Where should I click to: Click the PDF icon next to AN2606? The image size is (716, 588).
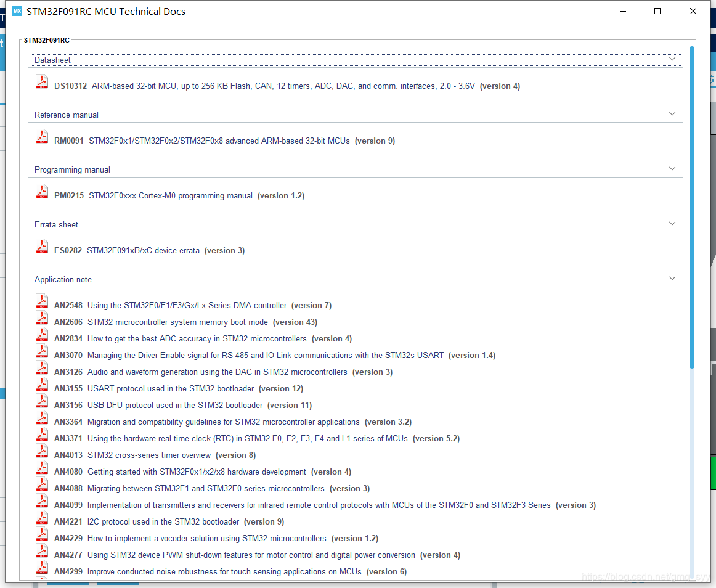(x=42, y=317)
